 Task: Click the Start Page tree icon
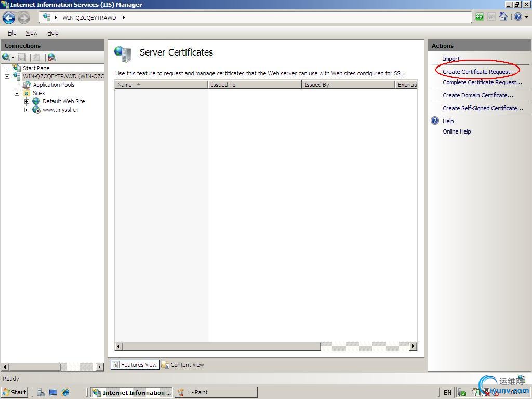(x=17, y=68)
